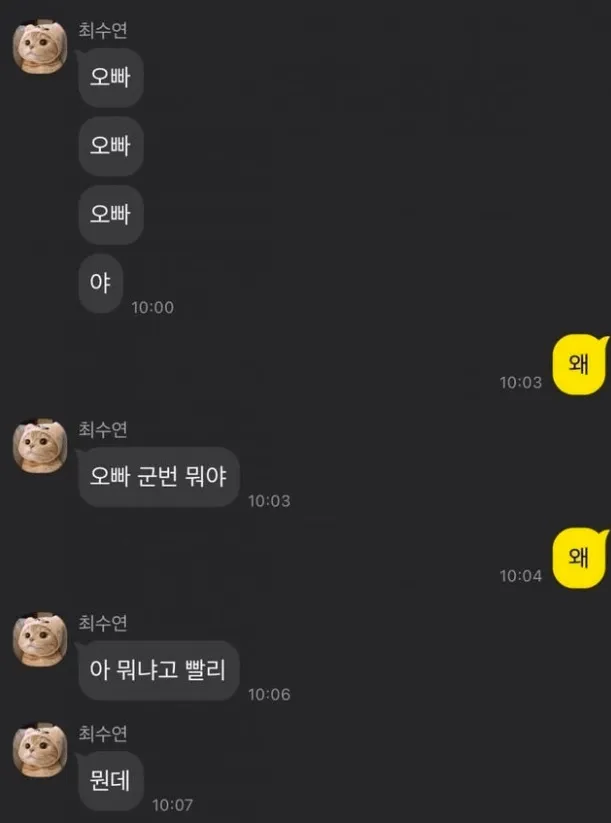Image resolution: width=611 pixels, height=823 pixels.
Task: Select the third 오빠 message bubble
Action: (110, 215)
